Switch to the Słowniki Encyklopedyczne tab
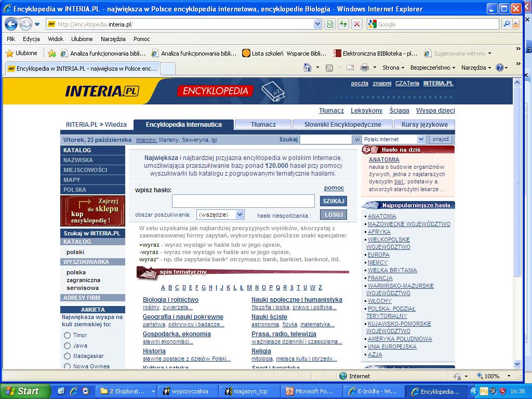Image resolution: width=532 pixels, height=399 pixels. (x=342, y=125)
